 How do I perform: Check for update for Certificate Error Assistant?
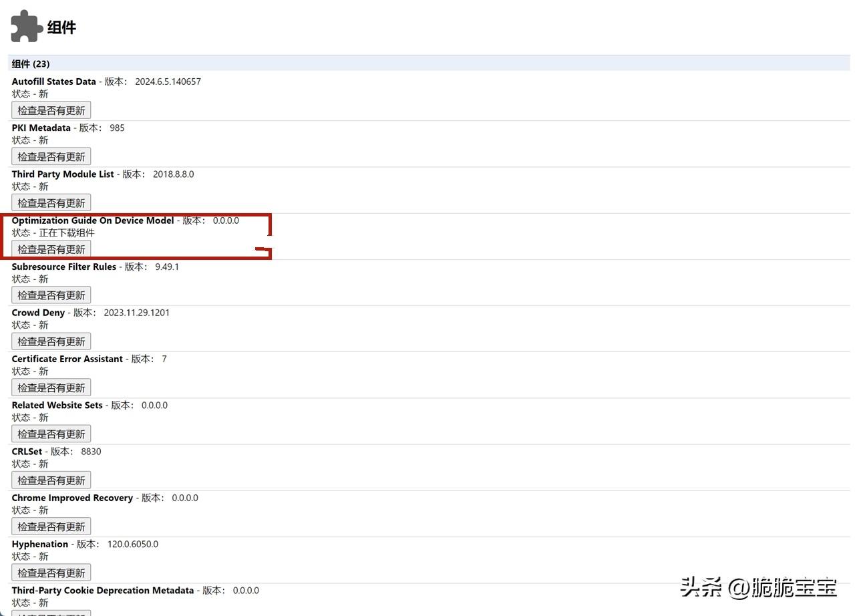[x=51, y=388]
